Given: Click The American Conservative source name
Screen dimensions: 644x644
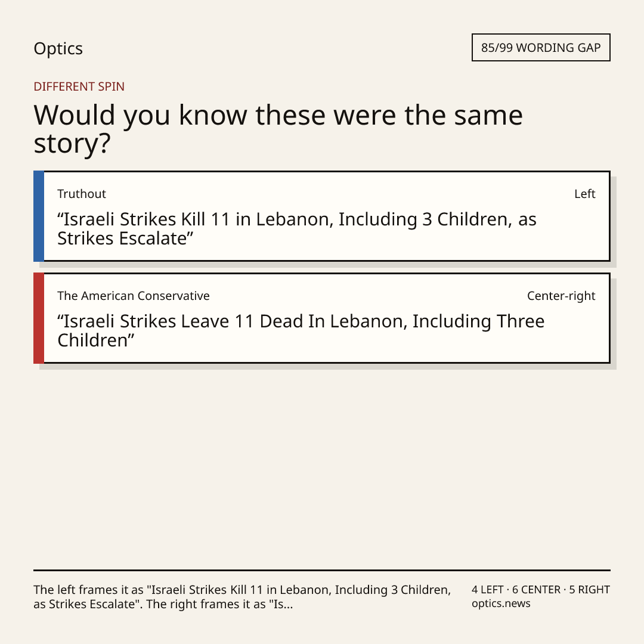Looking at the screenshot, I should tap(134, 296).
